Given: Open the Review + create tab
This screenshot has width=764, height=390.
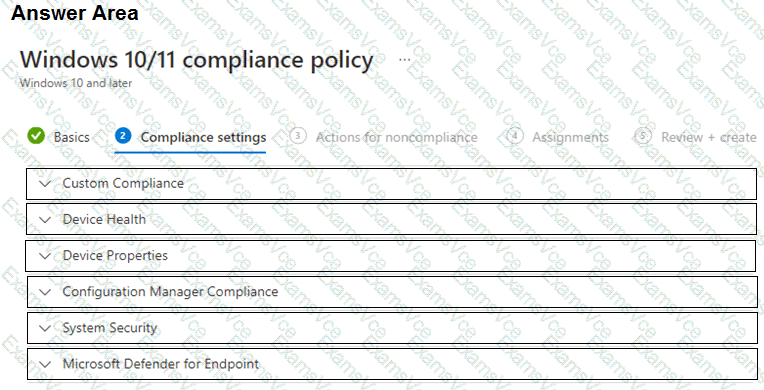Looking at the screenshot, I should point(708,137).
